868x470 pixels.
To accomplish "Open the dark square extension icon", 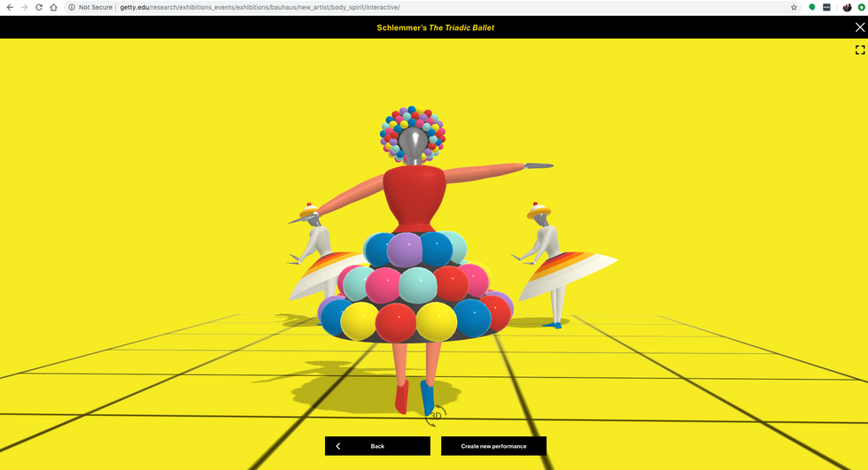I will [826, 7].
